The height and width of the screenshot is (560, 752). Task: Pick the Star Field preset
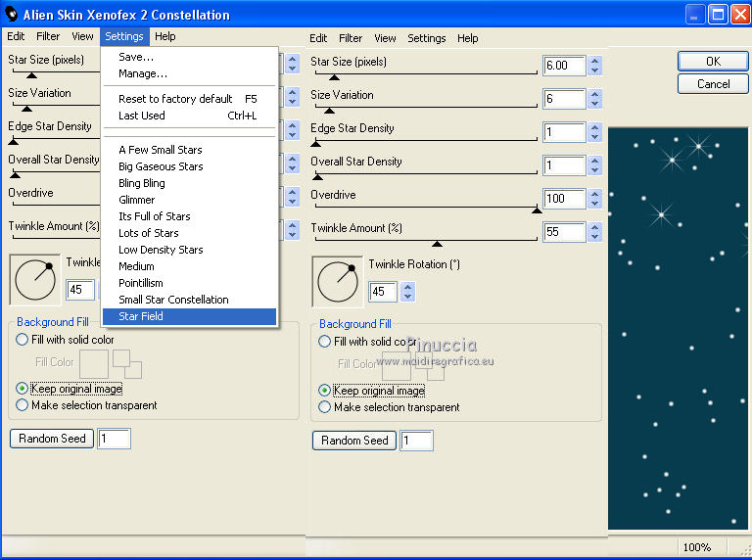click(189, 316)
